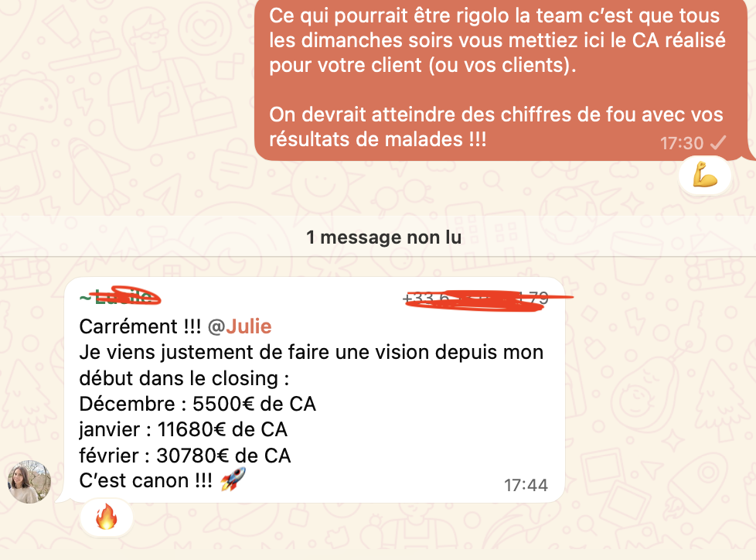Select the "Ce qui pourrait être rigolo" line

point(494,15)
